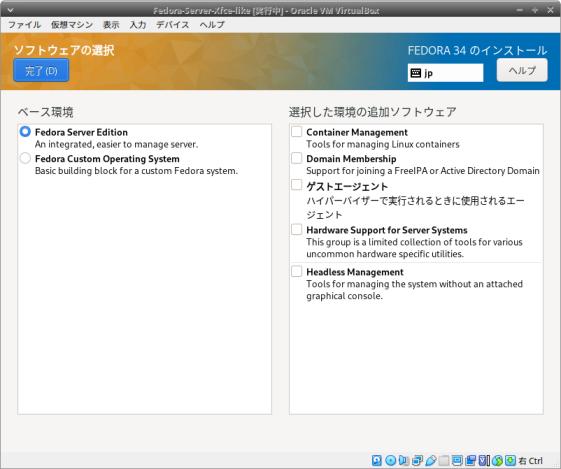
Task: Click the recording status icon
Action: point(470,460)
